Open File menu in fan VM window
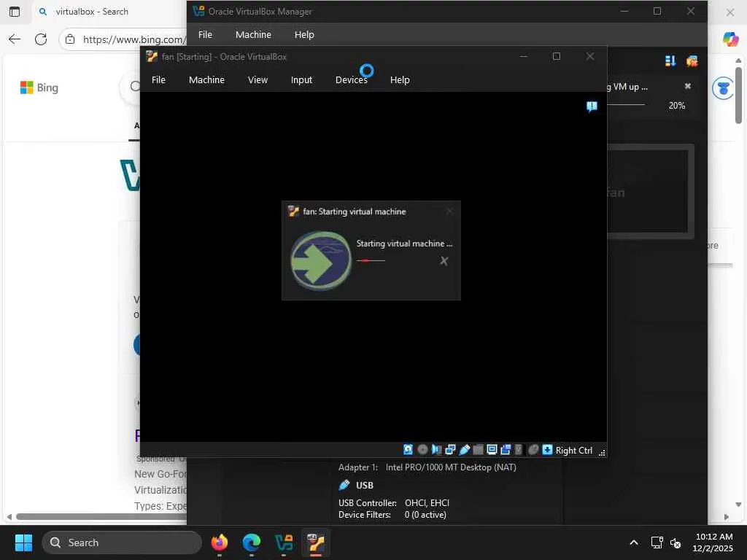 point(158,80)
